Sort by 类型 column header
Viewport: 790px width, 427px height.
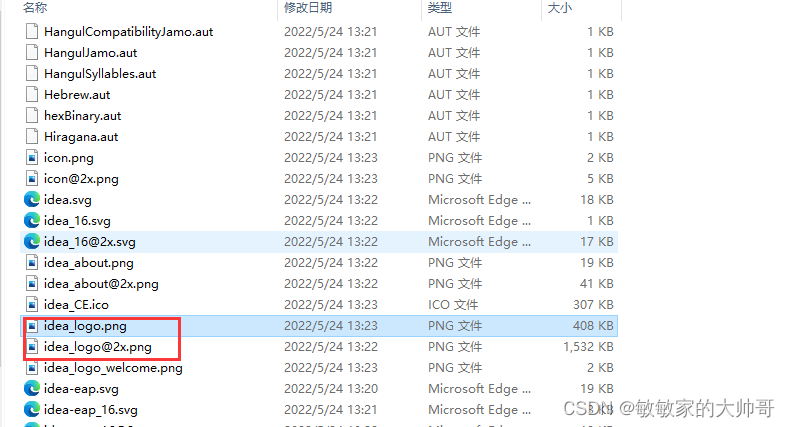click(x=440, y=8)
